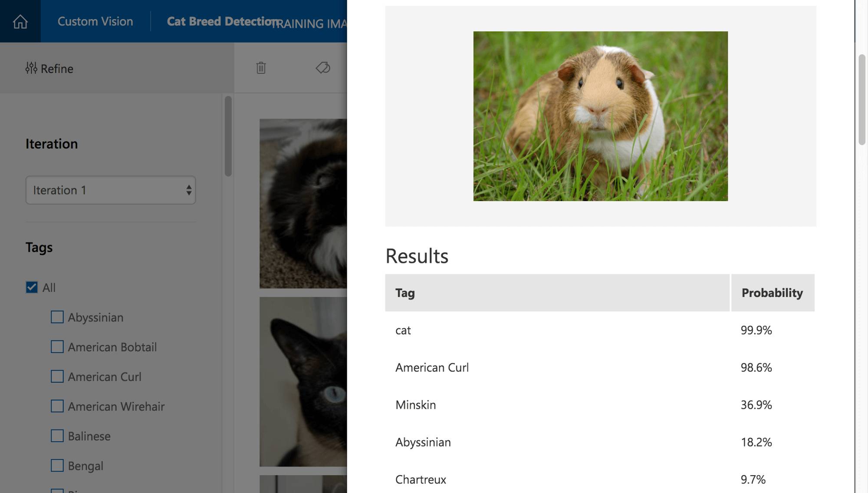Click the Probability column header
The width and height of the screenshot is (868, 493).
tap(772, 293)
